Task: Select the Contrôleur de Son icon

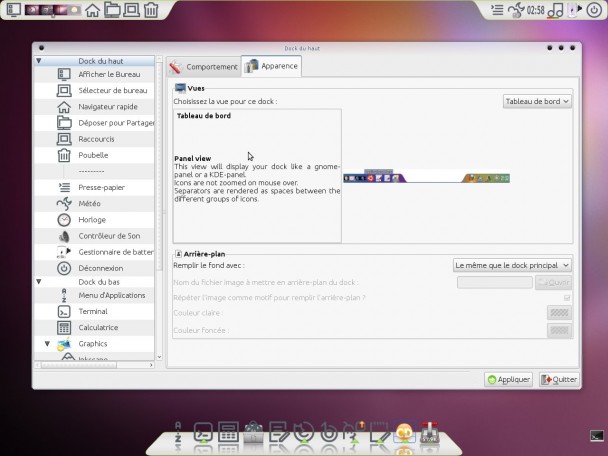Action: (64, 236)
